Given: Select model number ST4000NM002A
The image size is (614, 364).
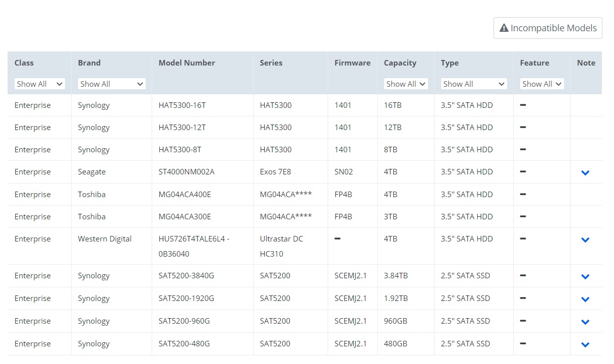Looking at the screenshot, I should (x=187, y=172).
